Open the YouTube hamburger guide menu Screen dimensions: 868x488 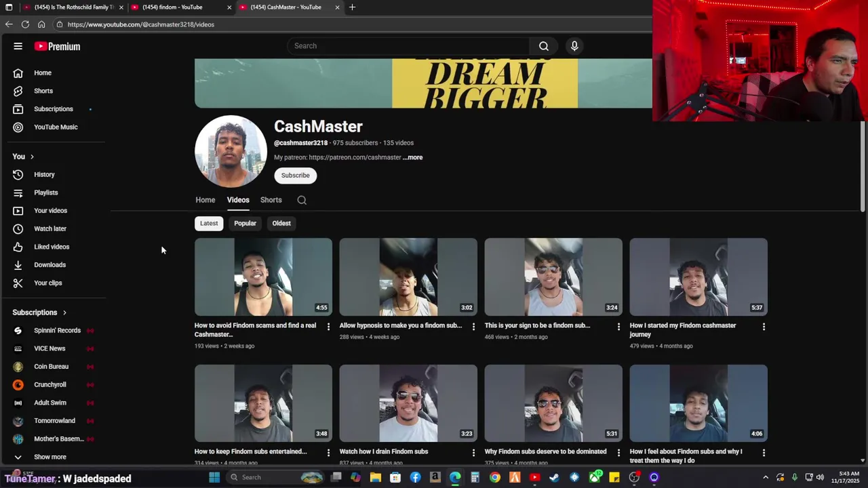18,46
